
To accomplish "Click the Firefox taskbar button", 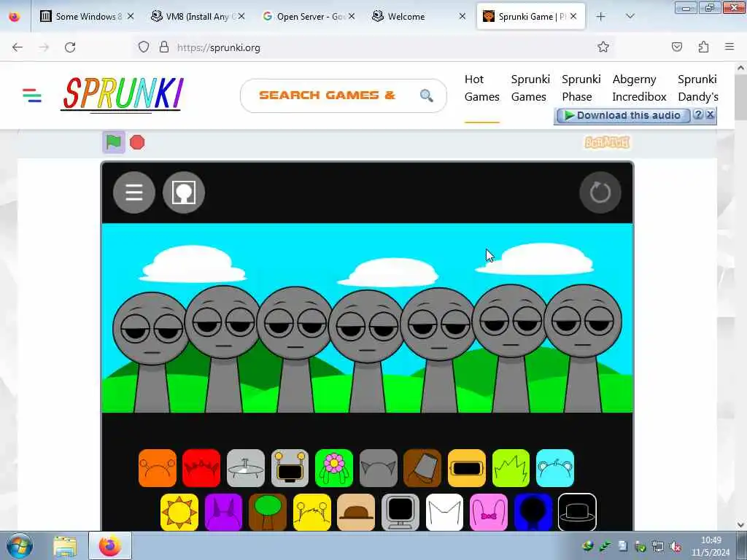I will [110, 546].
